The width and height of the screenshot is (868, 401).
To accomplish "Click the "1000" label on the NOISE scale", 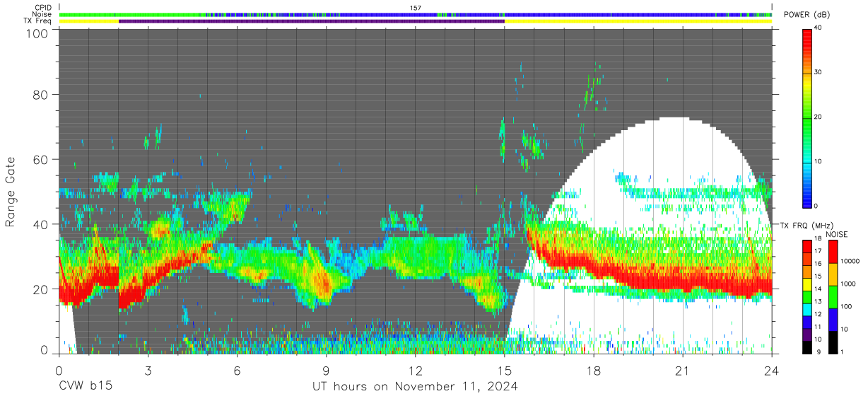I will [848, 284].
